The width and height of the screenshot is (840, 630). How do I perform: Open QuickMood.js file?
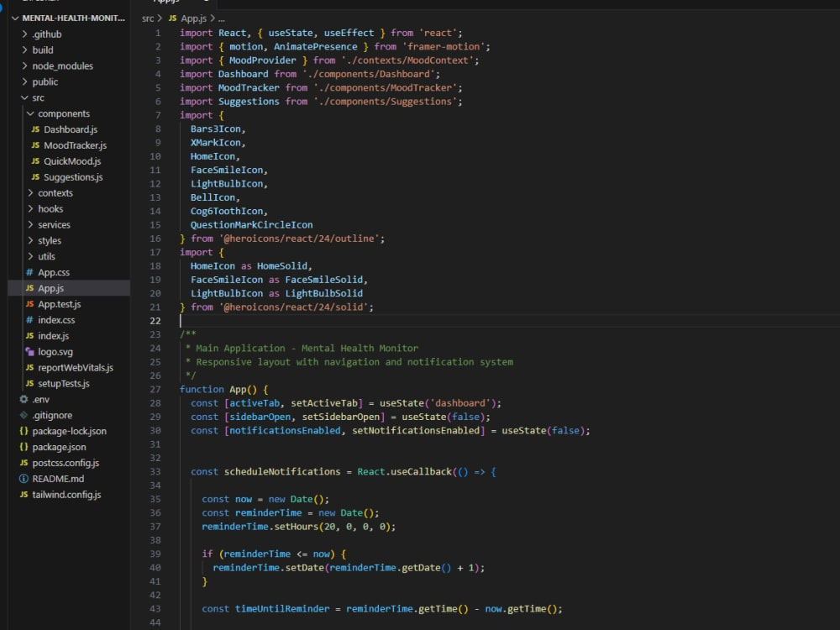point(71,161)
